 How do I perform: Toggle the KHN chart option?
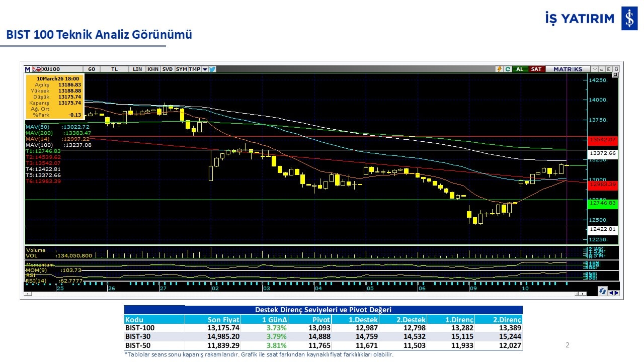click(153, 69)
